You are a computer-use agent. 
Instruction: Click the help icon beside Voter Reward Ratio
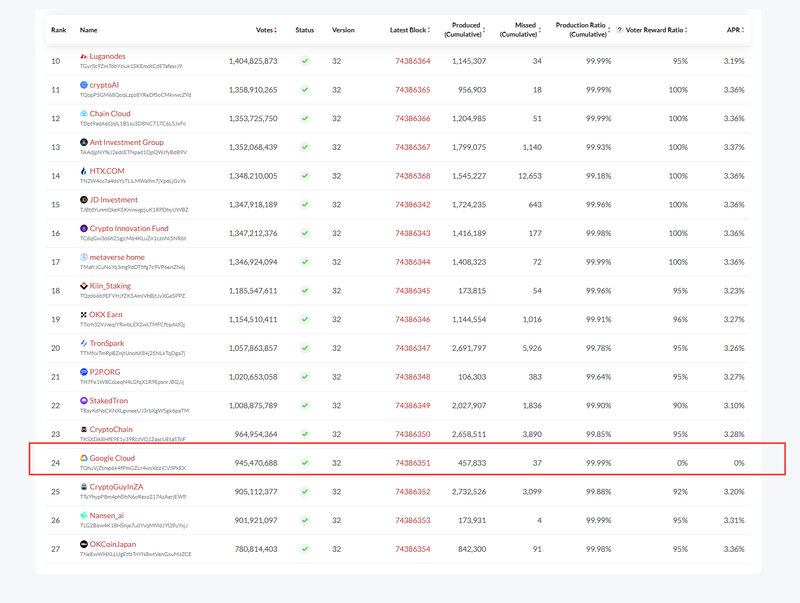coord(620,30)
